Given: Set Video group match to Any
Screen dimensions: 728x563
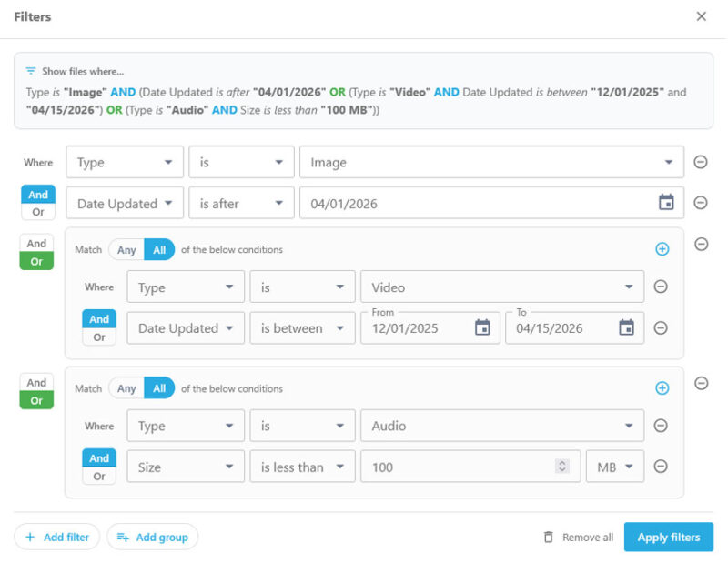Looking at the screenshot, I should tap(126, 249).
